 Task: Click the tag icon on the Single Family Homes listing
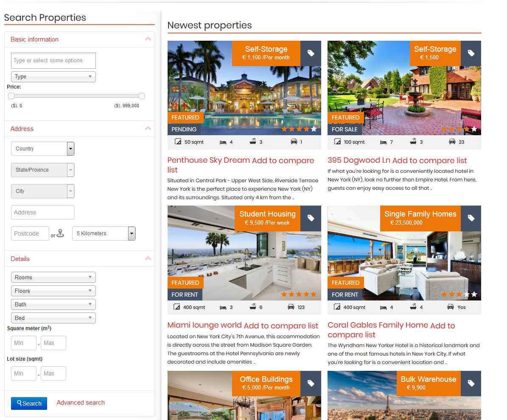click(x=471, y=218)
